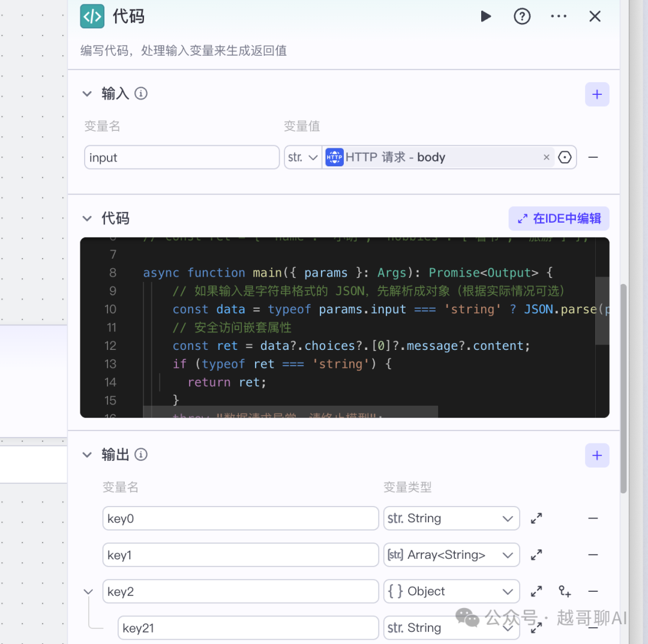Open help for the code node
Screen dimensions: 648x644
click(x=522, y=17)
